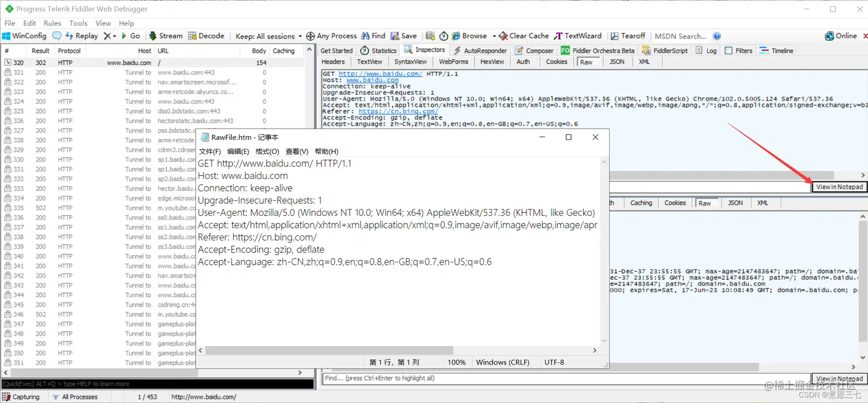
Task: Click the blue help icon beside MSDN search
Action: click(716, 36)
